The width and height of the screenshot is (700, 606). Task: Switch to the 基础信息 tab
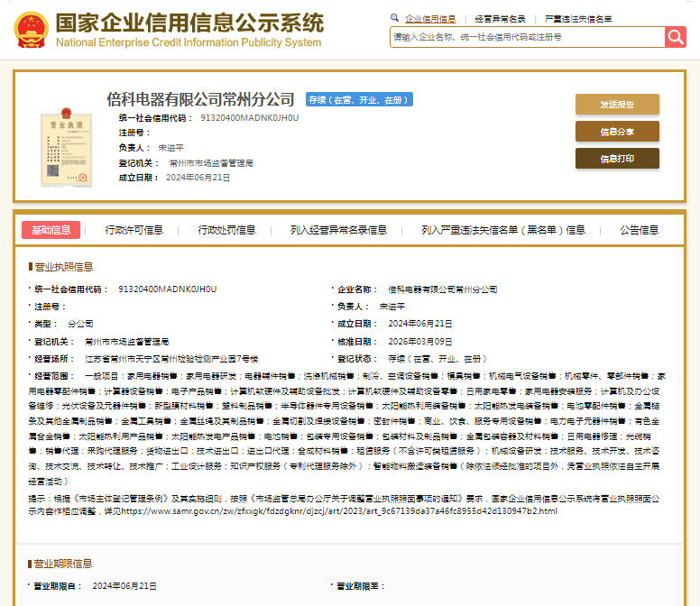coord(51,230)
